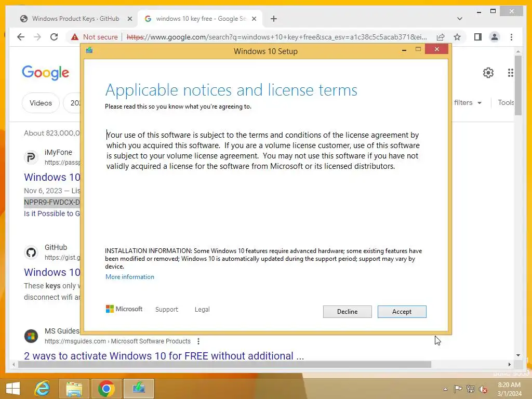Image resolution: width=532 pixels, height=399 pixels.
Task: Close the Google Search tab
Action: (x=254, y=19)
